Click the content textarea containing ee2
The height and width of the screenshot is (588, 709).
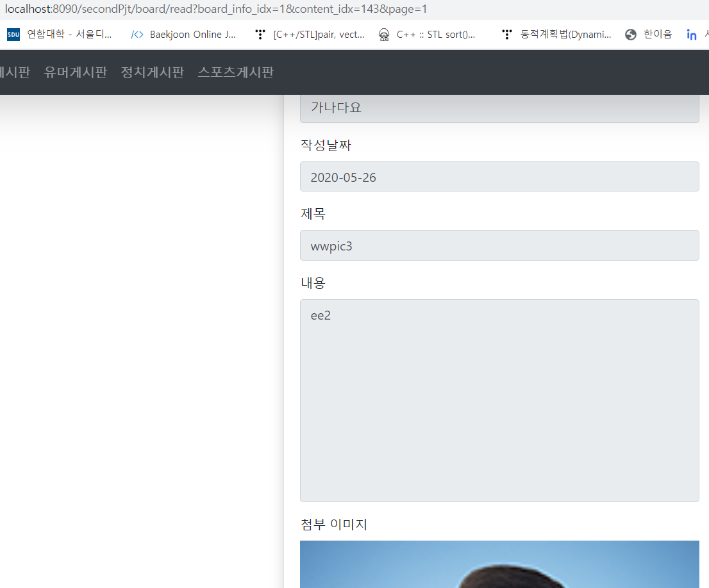coord(499,400)
